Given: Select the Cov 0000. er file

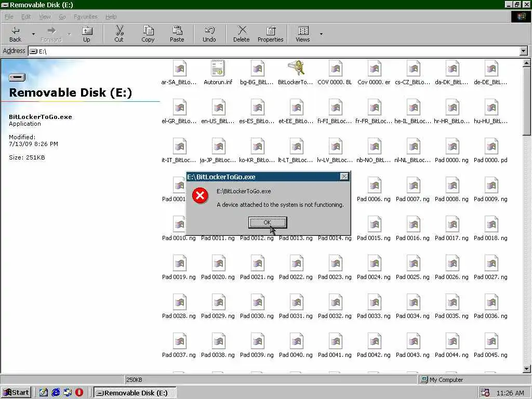Looking at the screenshot, I should tap(374, 72).
